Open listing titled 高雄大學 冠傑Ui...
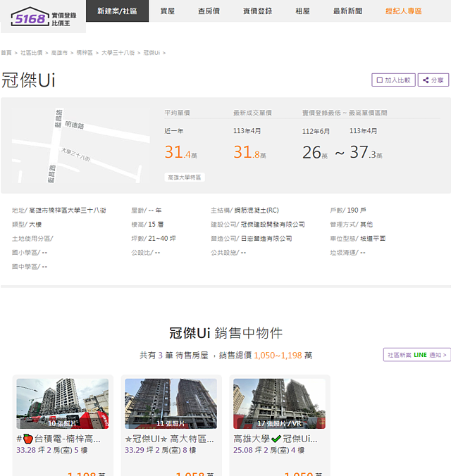Screen dimensions: 451x476 pos(276,439)
